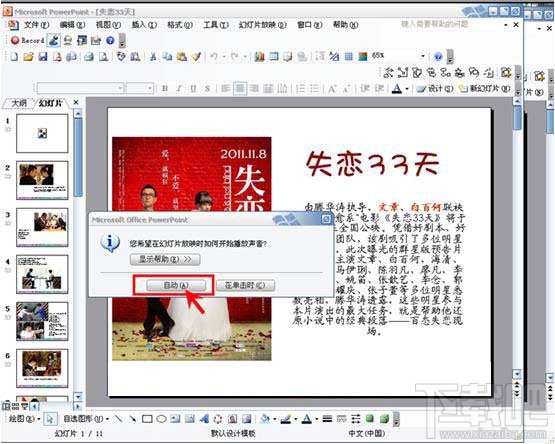Open the 编辑 menu
This screenshot has height=444, width=555.
72,25
